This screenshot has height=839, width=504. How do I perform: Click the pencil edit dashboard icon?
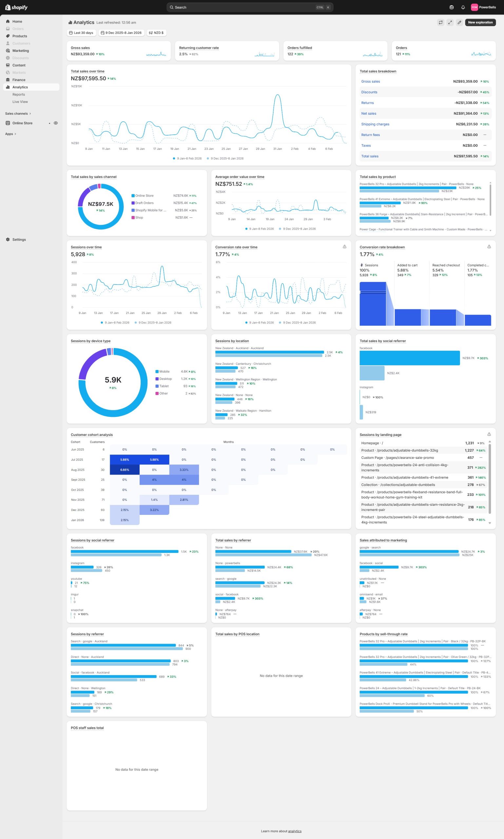pyautogui.click(x=459, y=22)
